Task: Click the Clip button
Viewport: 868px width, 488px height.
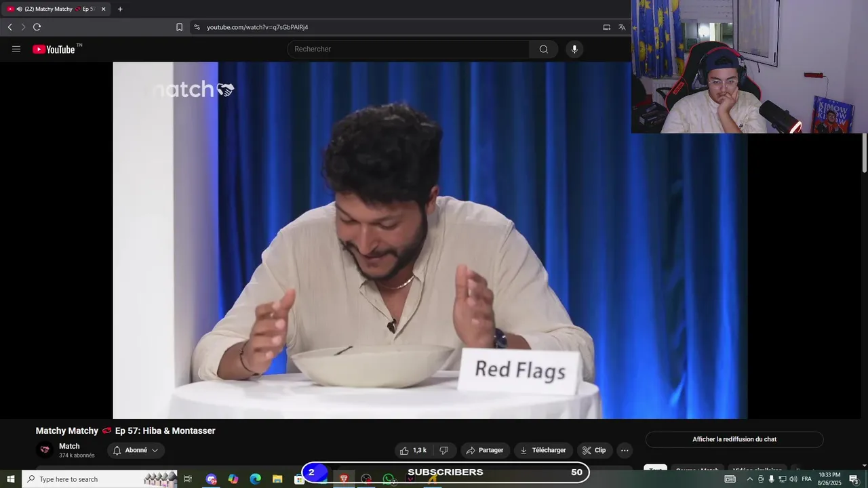Action: click(x=595, y=450)
